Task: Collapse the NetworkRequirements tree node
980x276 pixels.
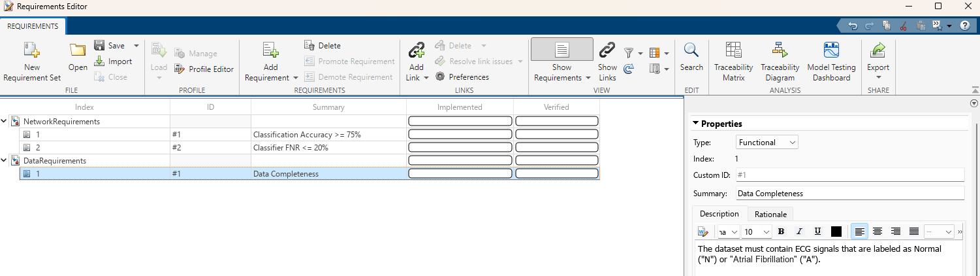Action: click(5, 122)
